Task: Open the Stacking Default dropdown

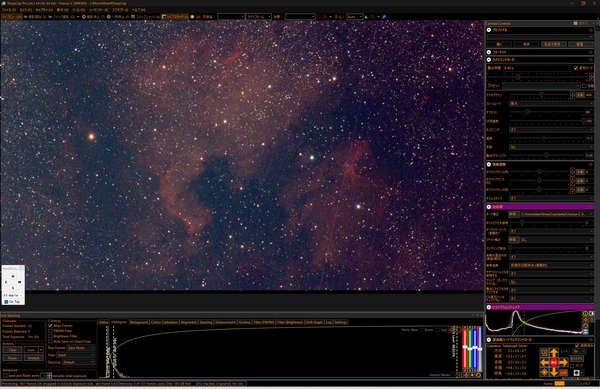Action: coord(78,363)
